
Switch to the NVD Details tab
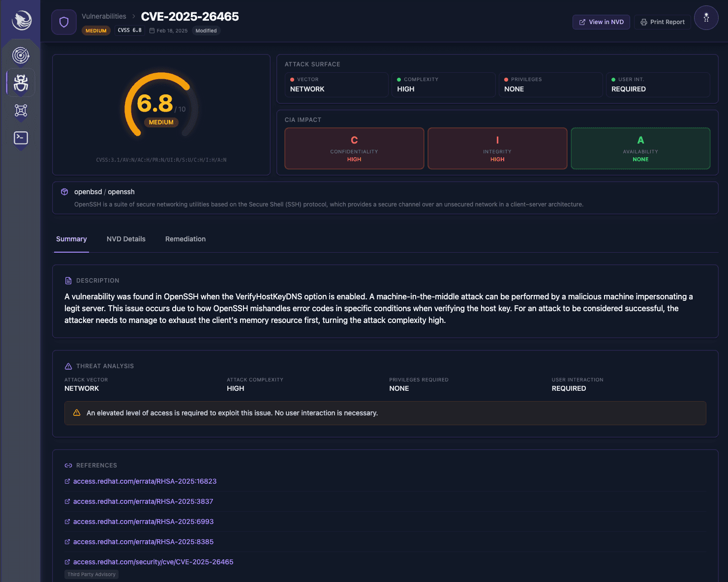[x=126, y=239]
